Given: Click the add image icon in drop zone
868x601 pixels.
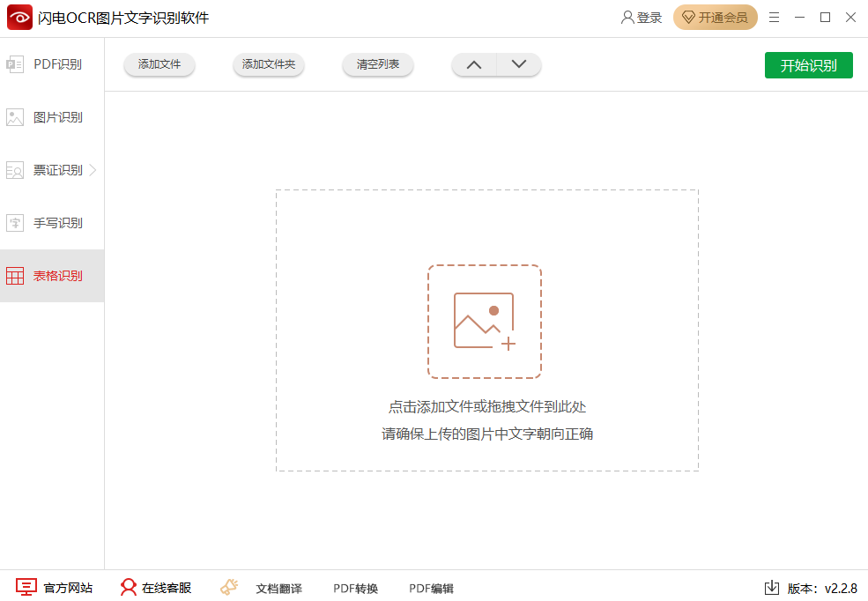Looking at the screenshot, I should click(484, 322).
